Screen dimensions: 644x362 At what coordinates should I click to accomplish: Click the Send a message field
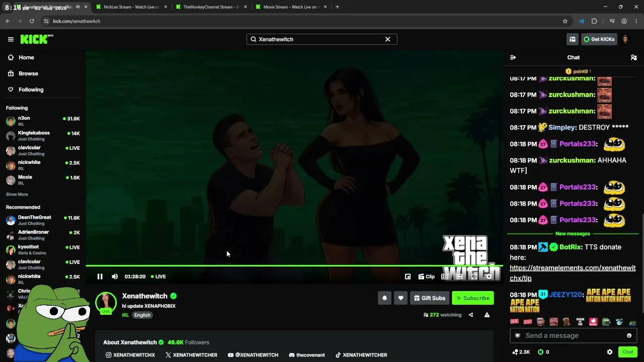pyautogui.click(x=573, y=335)
